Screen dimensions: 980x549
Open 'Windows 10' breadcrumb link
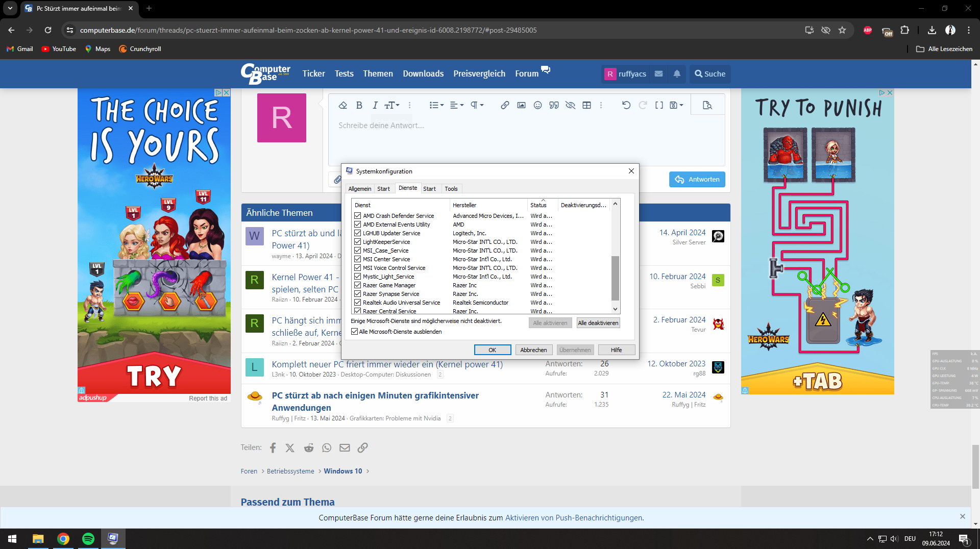click(343, 471)
